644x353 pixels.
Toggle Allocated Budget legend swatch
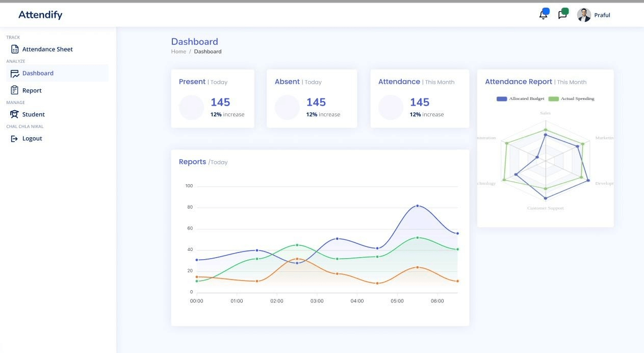(501, 98)
